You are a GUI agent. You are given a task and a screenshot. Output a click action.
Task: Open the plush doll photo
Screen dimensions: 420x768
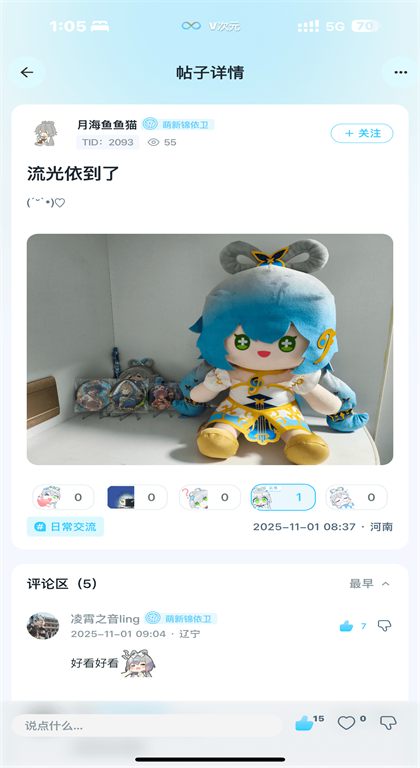coord(210,349)
